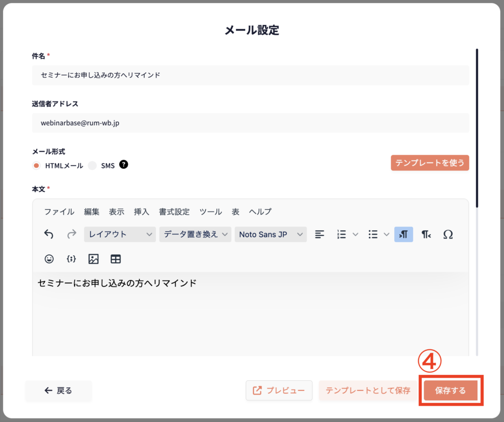Insert special character with Omega icon

(447, 235)
